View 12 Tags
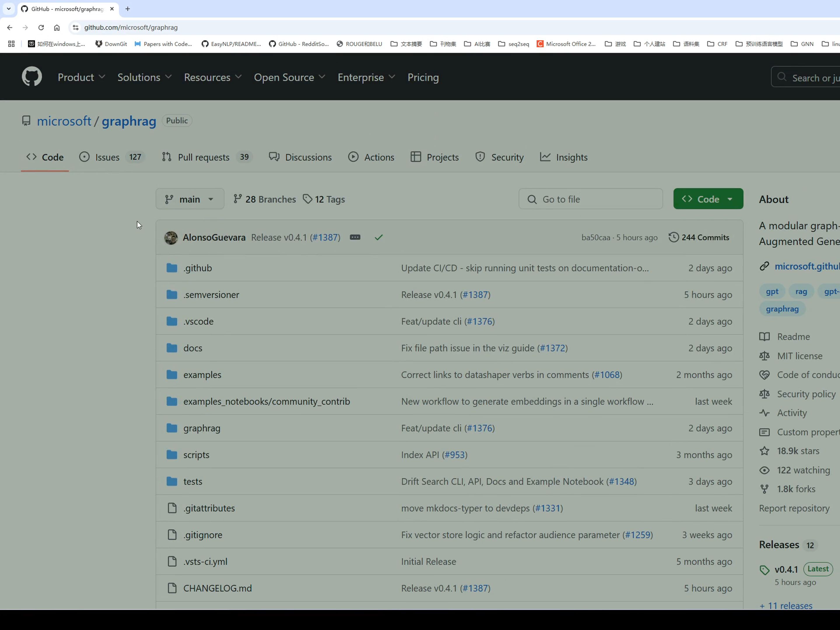Screen dimensions: 840x630 coord(324,199)
